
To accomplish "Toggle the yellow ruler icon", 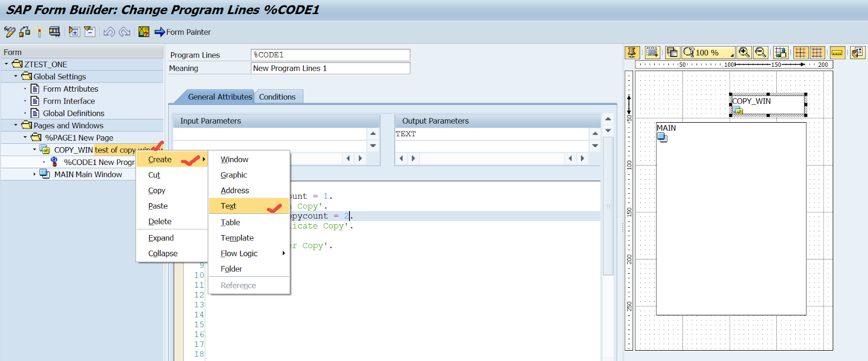I will (x=837, y=53).
